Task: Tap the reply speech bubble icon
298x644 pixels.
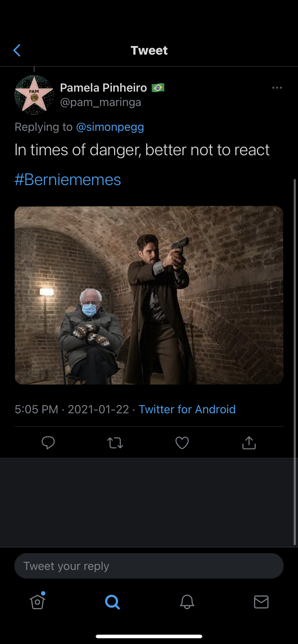Action: [48, 443]
